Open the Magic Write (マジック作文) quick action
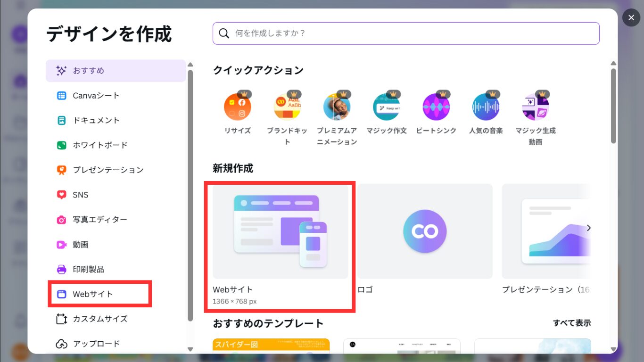The width and height of the screenshot is (644, 362). point(387,107)
